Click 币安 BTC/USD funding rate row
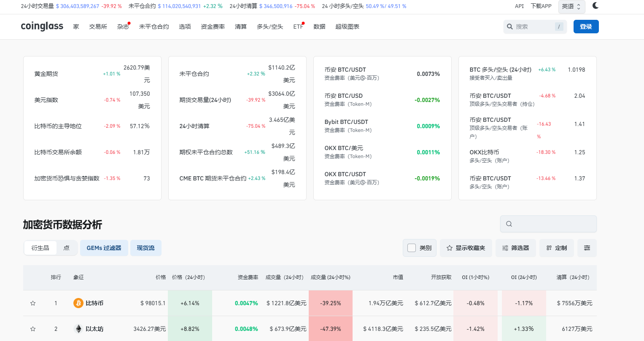Viewport: 644px width, 341px height. point(383,100)
